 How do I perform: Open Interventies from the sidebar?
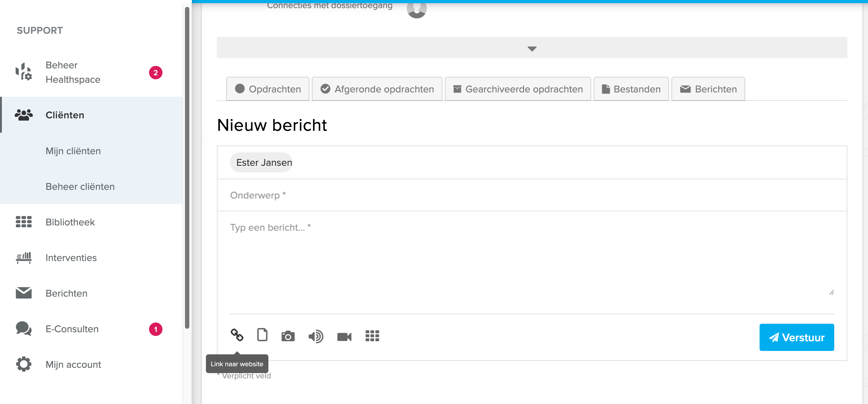click(x=91, y=258)
